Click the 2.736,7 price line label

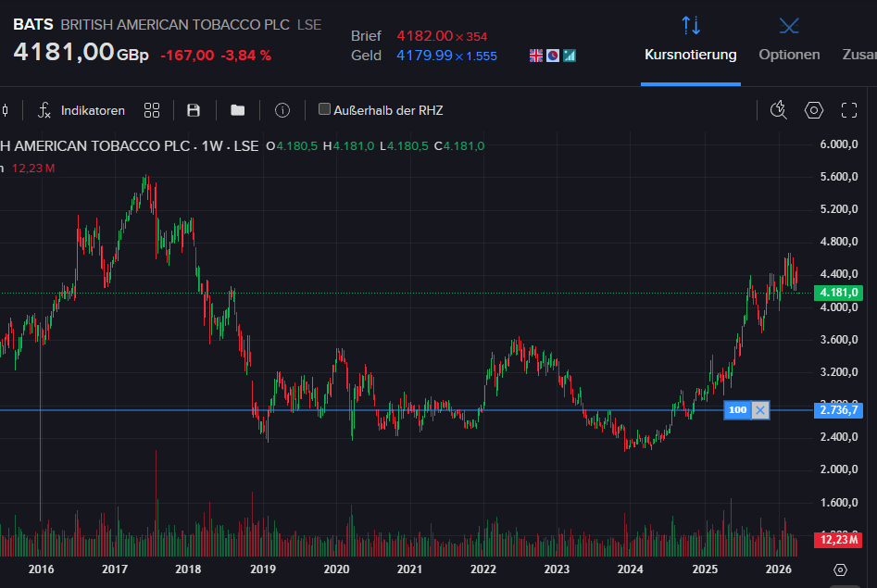(x=838, y=410)
